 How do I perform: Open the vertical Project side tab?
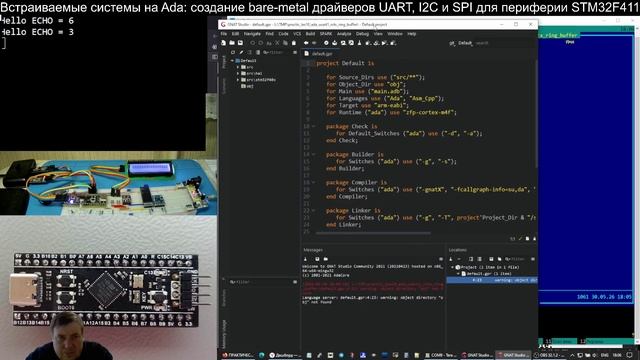click(224, 62)
